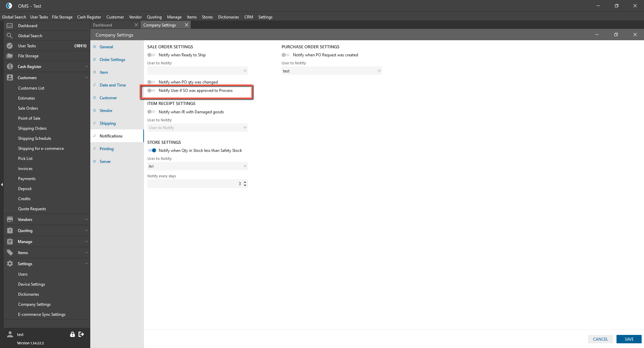The height and width of the screenshot is (348, 644).
Task: Increase Notify every days value
Action: pyautogui.click(x=245, y=182)
